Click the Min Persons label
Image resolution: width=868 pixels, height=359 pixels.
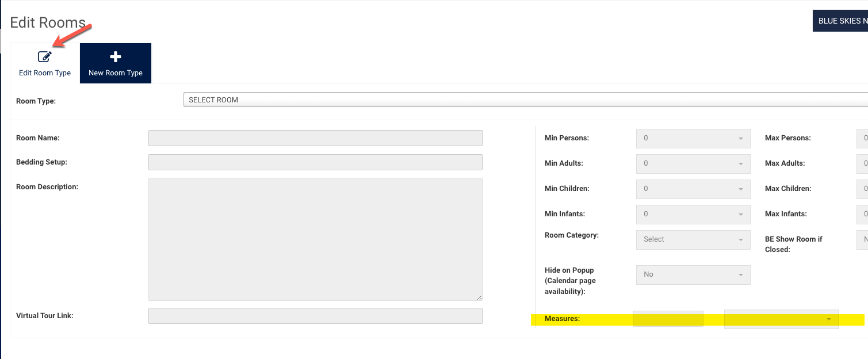pyautogui.click(x=567, y=138)
